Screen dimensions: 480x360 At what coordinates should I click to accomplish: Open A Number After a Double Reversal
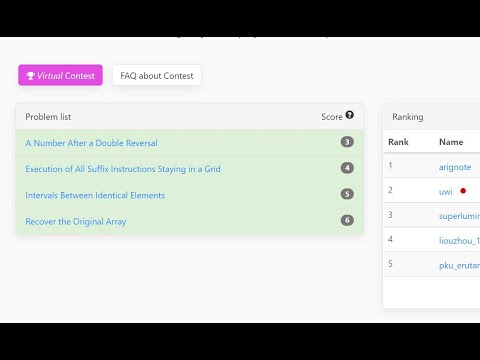point(91,143)
